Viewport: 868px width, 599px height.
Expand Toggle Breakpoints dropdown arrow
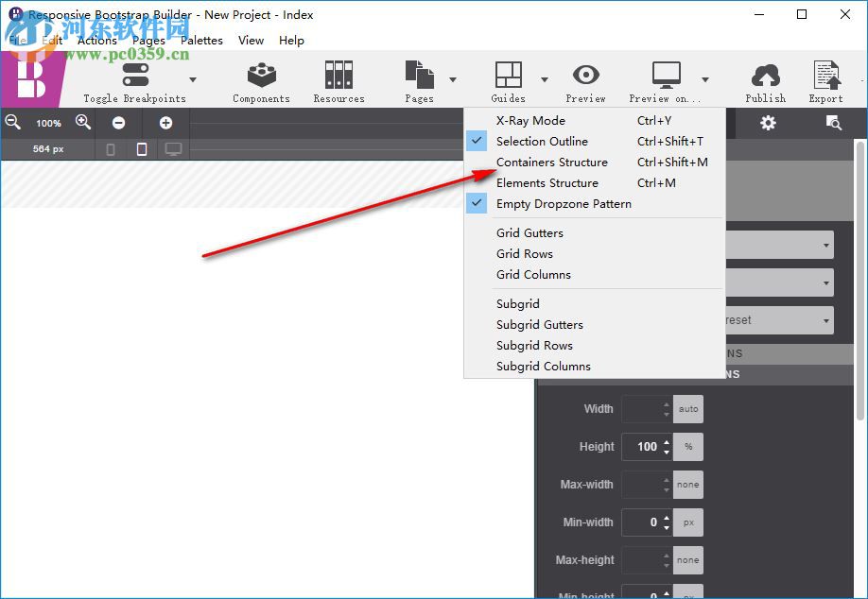tap(193, 79)
